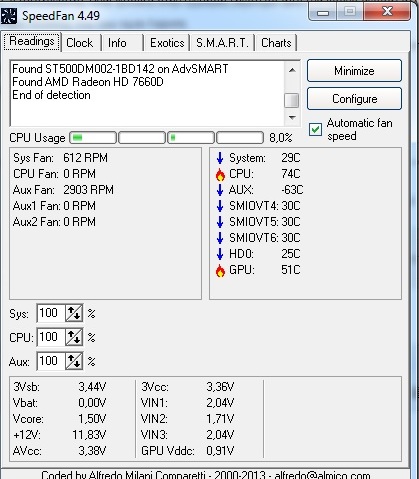Click the 3Vcc 3,36V voltage reading

click(x=188, y=387)
